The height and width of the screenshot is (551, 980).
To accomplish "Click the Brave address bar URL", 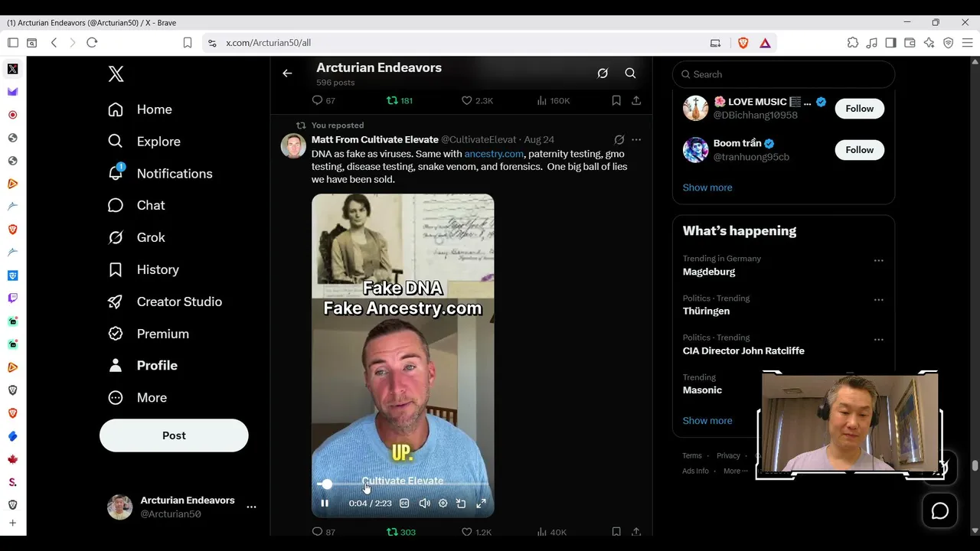I will tap(268, 43).
